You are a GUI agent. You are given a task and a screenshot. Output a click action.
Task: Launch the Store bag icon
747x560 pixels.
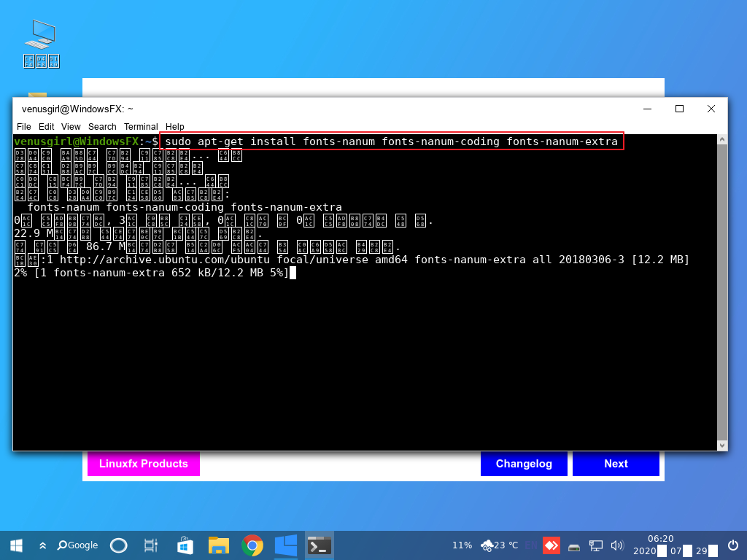click(x=185, y=545)
